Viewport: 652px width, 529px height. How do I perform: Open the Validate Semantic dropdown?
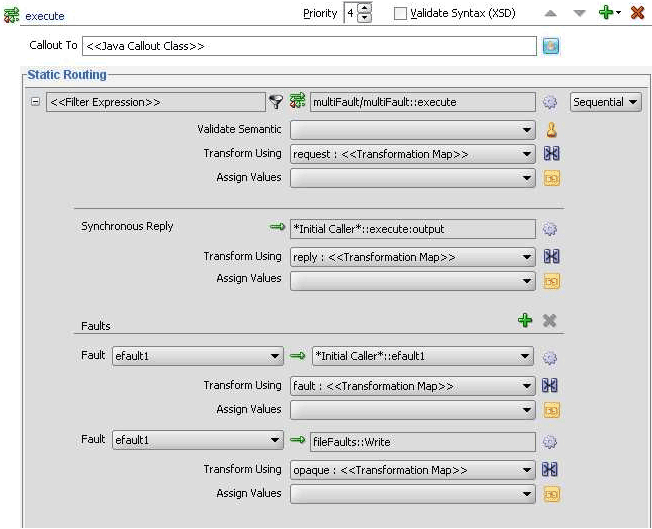point(412,130)
